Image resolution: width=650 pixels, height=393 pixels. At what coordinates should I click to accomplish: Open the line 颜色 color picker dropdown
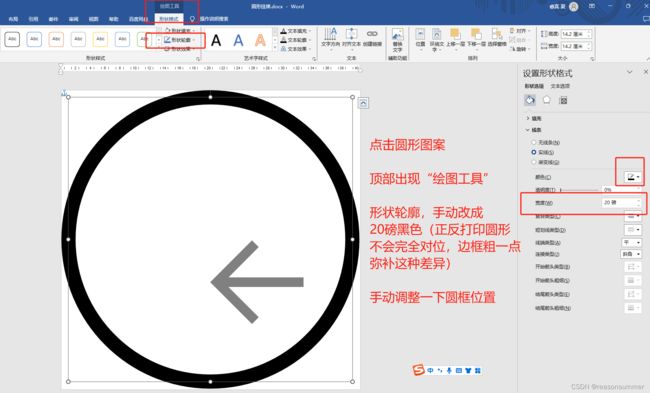(633, 177)
